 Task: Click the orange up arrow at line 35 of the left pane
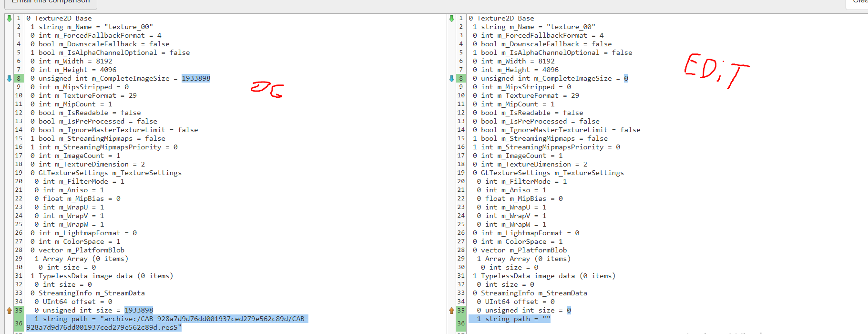click(x=9, y=311)
